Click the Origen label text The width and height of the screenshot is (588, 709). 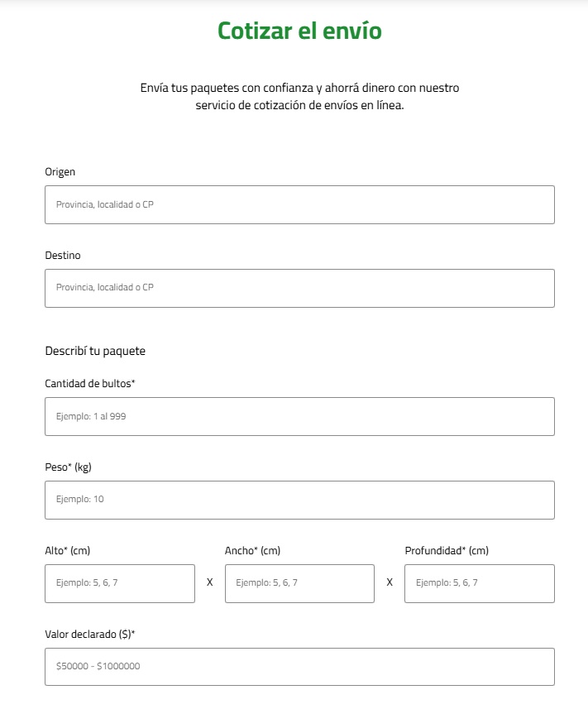(60, 172)
